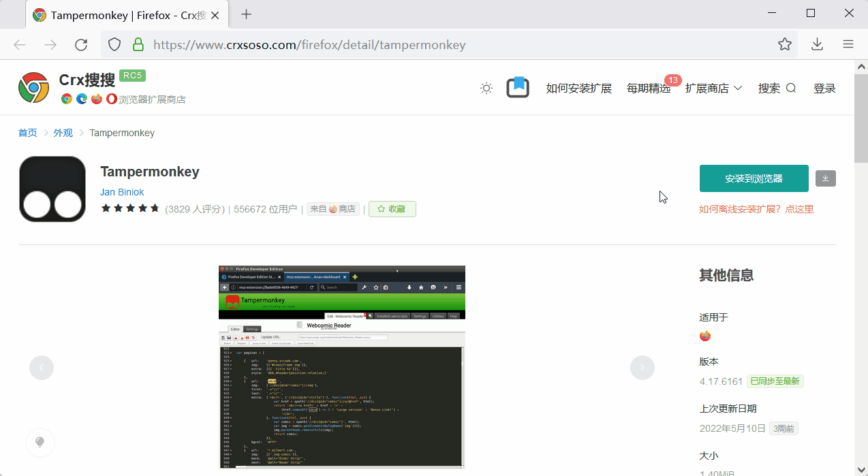The image size is (868, 476).
Task: Show previous screenshot with left arrow
Action: [x=42, y=368]
